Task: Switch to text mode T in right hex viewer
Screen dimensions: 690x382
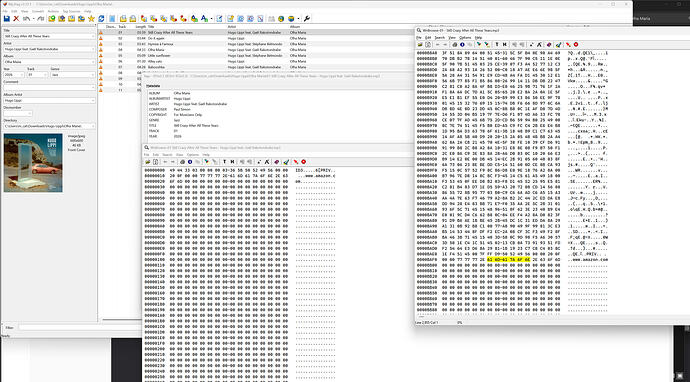Action: tap(497, 44)
